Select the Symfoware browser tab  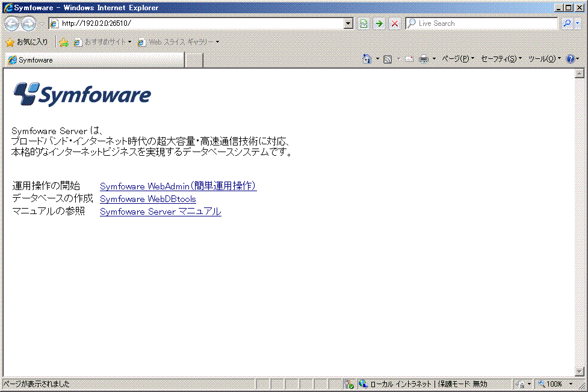click(94, 60)
